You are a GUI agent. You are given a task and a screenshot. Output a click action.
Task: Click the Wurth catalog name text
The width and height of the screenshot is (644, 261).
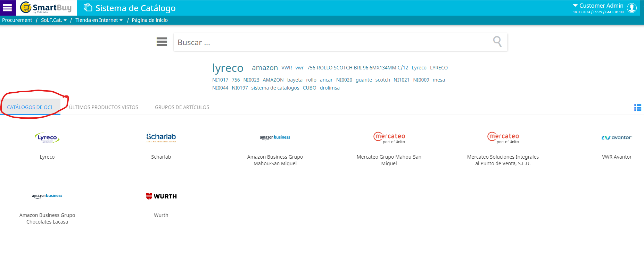tap(161, 215)
